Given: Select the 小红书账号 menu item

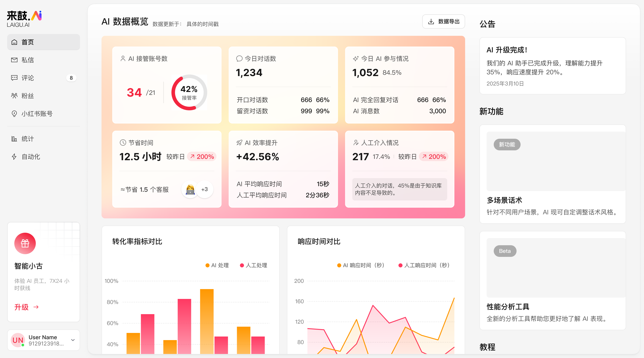Looking at the screenshot, I should (x=37, y=114).
